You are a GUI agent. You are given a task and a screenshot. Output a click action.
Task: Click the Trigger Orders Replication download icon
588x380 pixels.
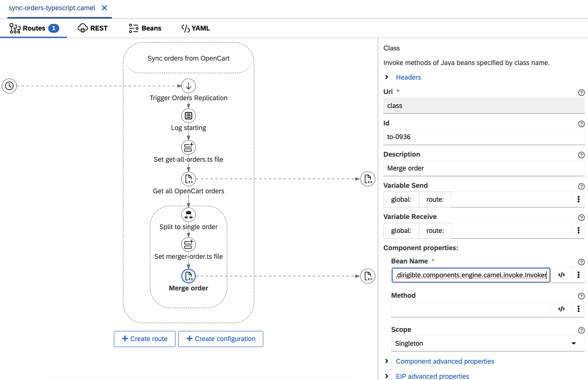pyautogui.click(x=188, y=85)
